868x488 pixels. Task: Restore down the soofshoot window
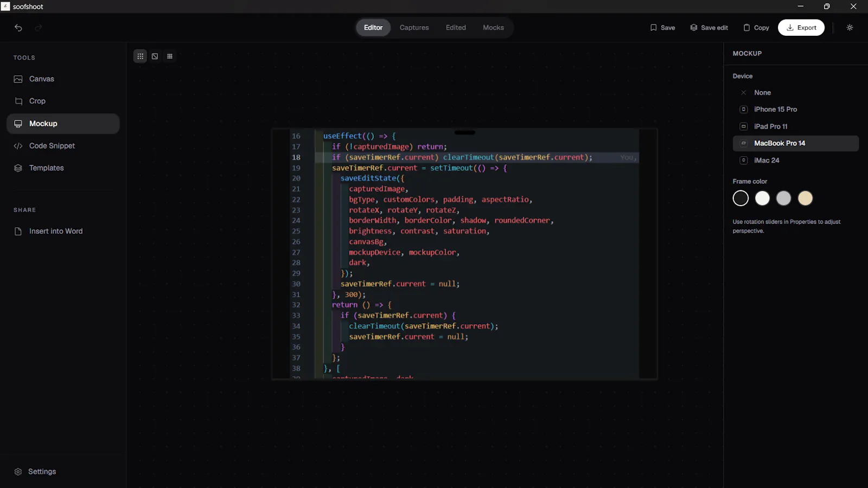click(827, 7)
